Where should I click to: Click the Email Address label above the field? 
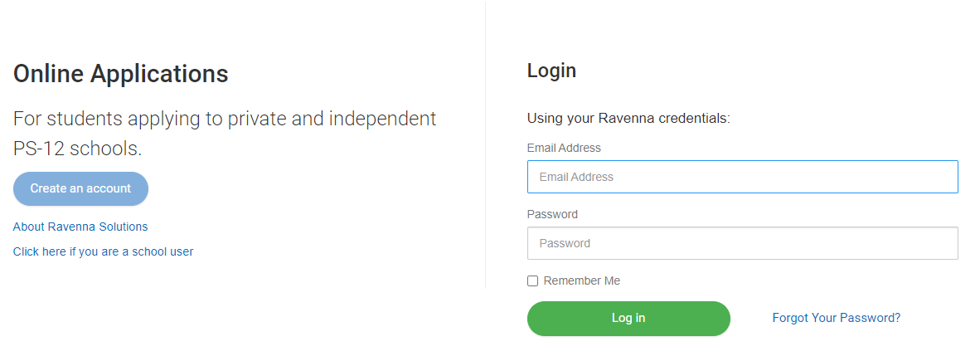564,148
